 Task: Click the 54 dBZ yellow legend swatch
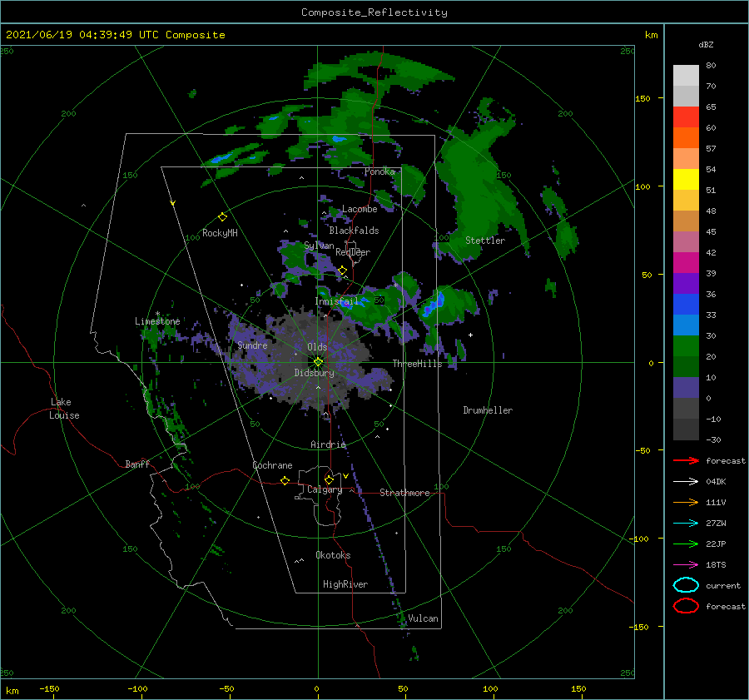(x=686, y=179)
